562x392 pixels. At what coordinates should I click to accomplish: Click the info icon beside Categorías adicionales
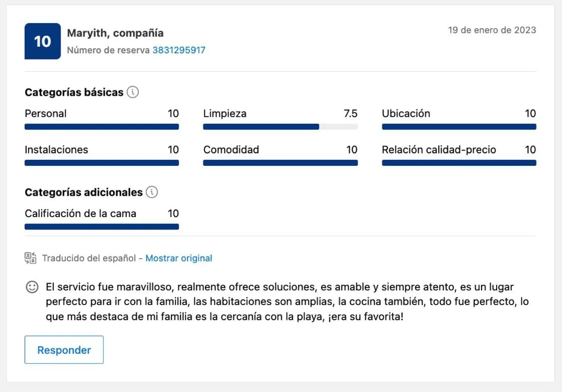[x=152, y=192]
